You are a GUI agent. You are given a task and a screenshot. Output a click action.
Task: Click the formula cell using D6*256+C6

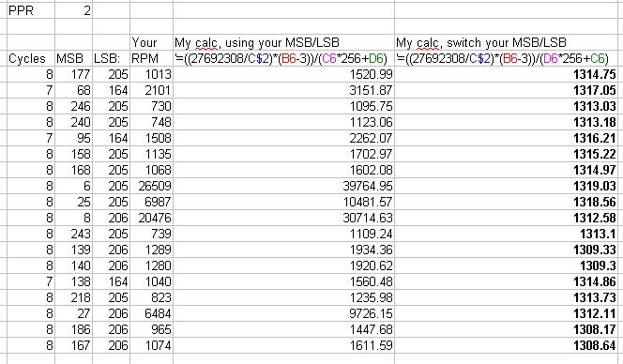tap(506, 58)
